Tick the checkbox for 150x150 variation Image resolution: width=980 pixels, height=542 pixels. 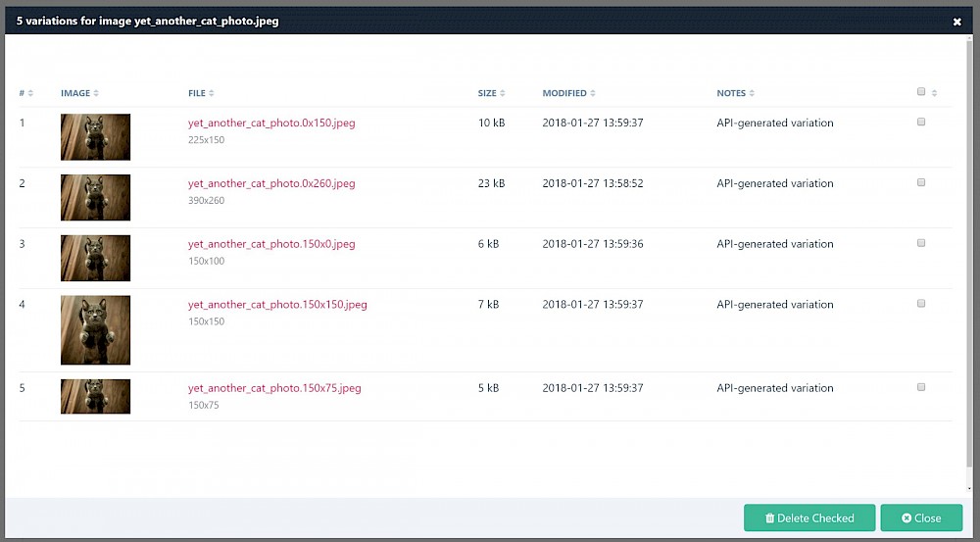(x=921, y=304)
